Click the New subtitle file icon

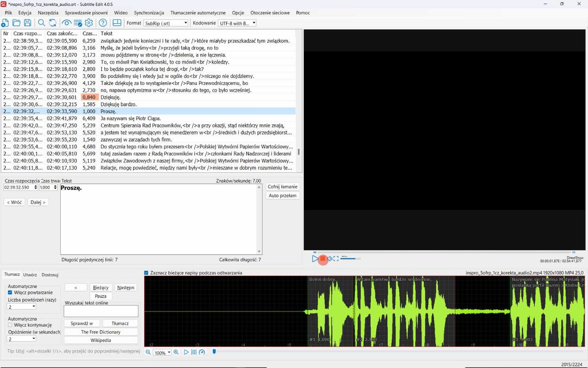pos(5,23)
